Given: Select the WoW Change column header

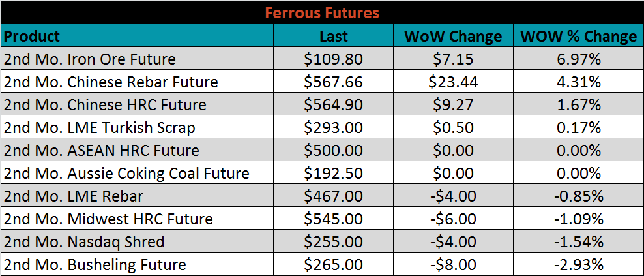Looking at the screenshot, I should 453,37.
